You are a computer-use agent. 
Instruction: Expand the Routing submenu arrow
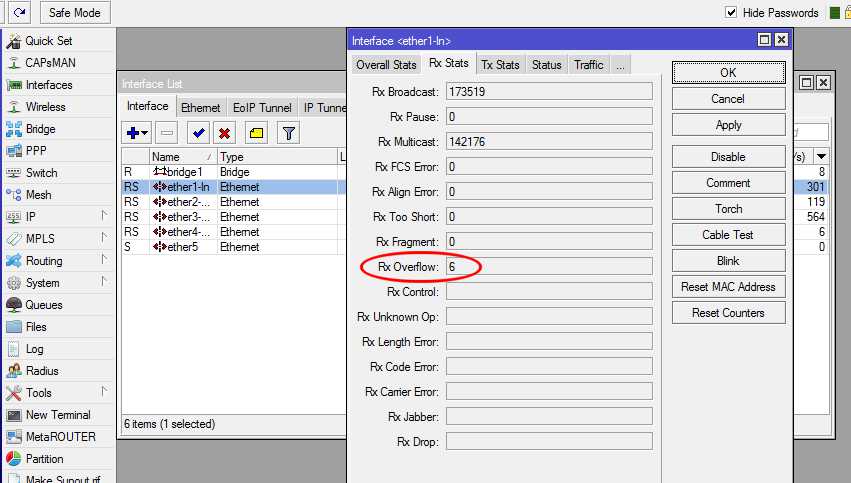pyautogui.click(x=104, y=259)
